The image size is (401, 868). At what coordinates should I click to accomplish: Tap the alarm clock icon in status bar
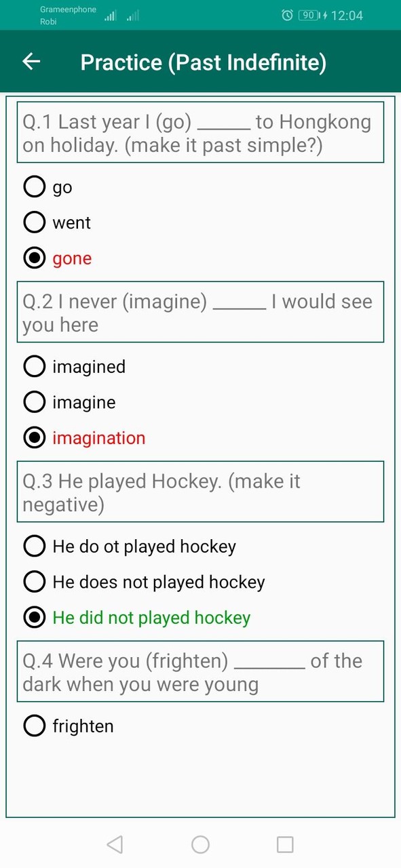coord(288,15)
